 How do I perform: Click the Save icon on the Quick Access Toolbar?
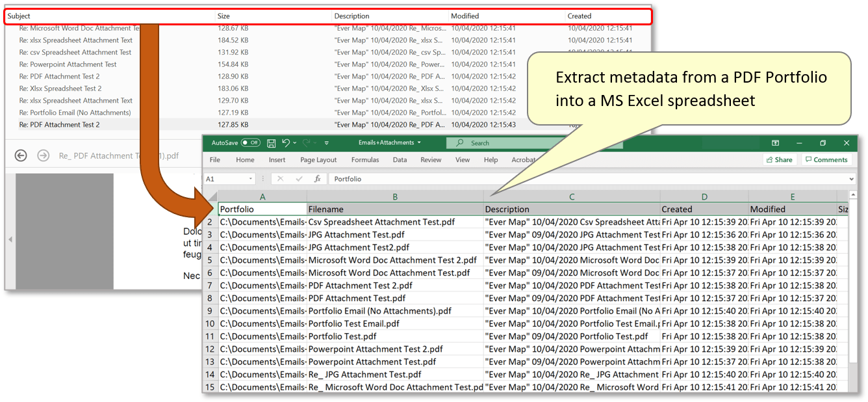[x=272, y=142]
